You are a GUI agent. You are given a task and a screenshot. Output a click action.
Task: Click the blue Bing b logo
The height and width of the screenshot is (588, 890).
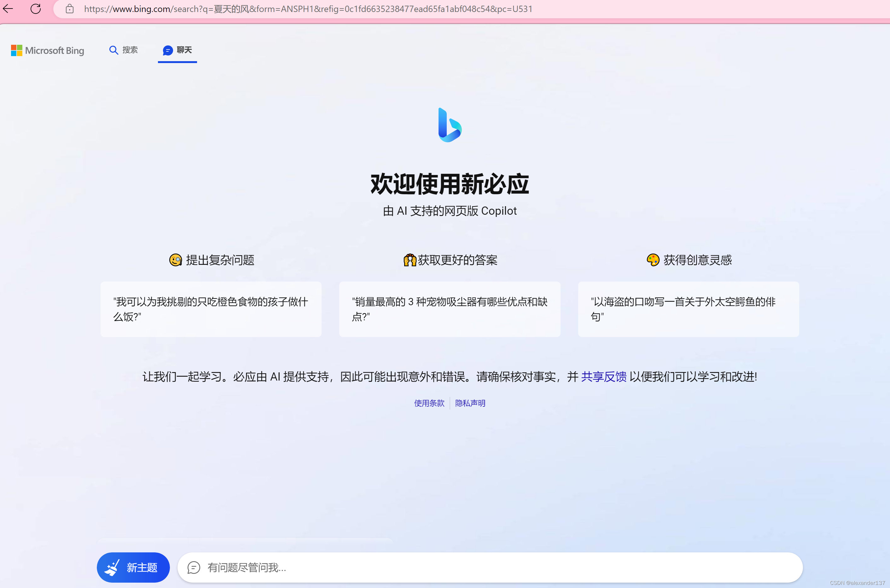pos(450,125)
